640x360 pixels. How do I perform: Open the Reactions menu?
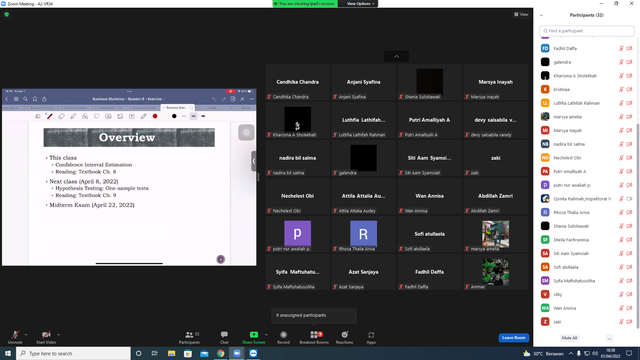tap(344, 337)
